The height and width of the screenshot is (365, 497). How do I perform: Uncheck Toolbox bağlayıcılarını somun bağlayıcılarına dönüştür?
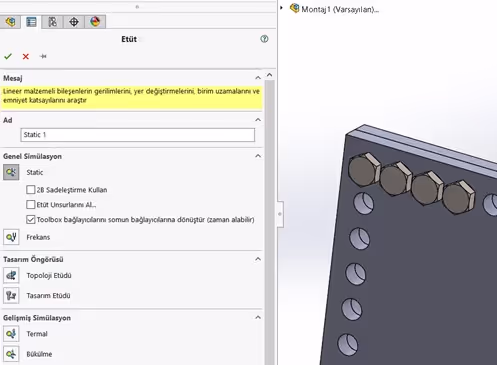coord(30,219)
